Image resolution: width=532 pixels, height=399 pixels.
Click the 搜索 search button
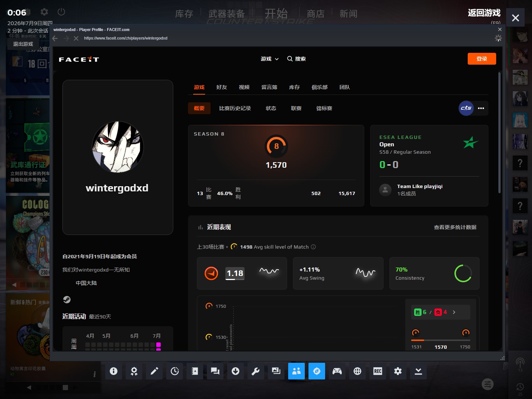[297, 59]
